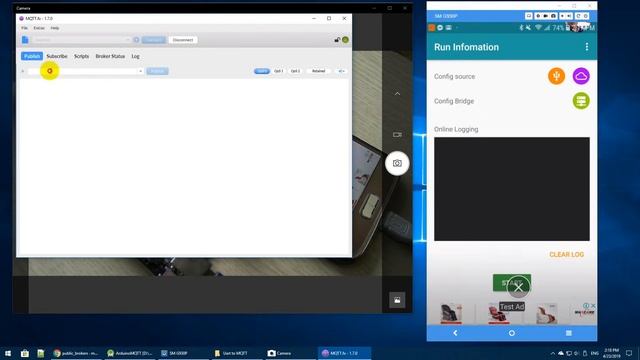Open the Microsoft Store taskbar icon
640x360 pixels.
[x=24, y=353]
